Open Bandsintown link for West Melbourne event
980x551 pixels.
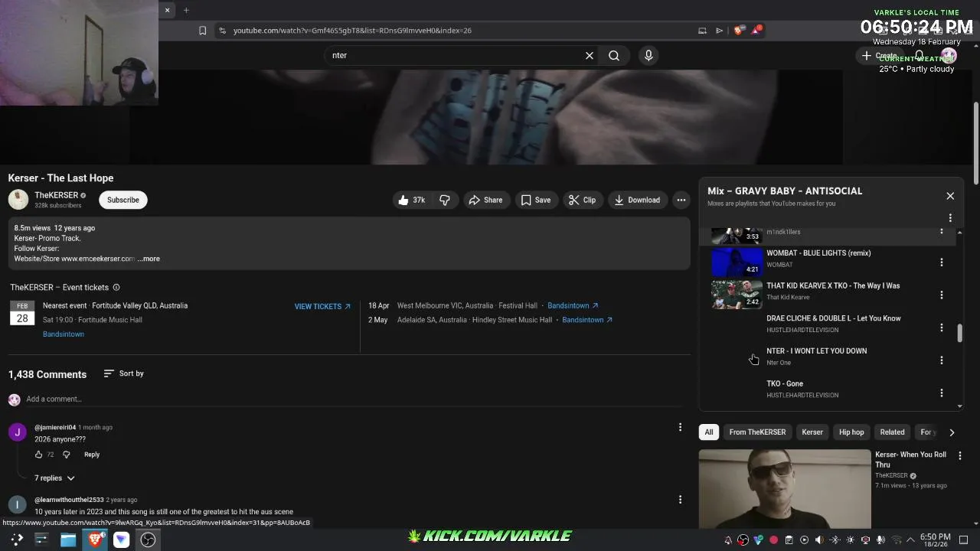click(x=573, y=305)
